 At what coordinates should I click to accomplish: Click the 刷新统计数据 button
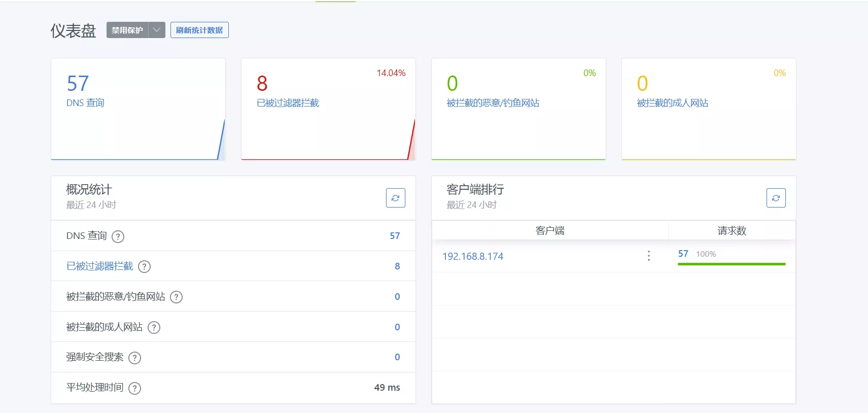[x=199, y=30]
